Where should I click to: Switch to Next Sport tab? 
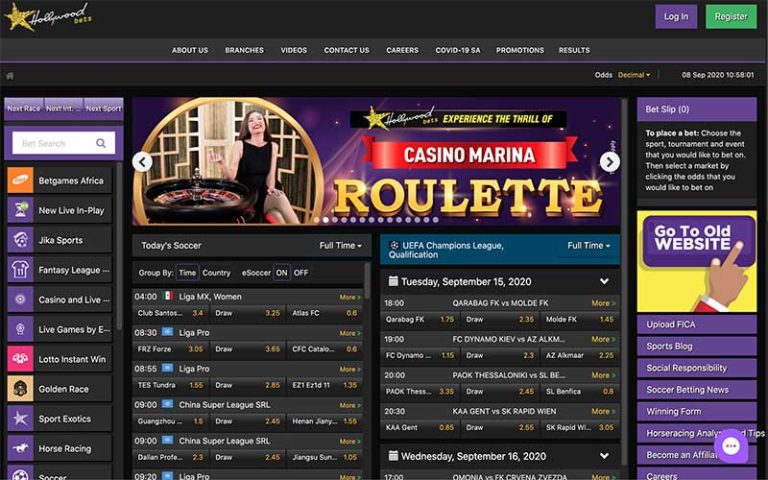click(103, 109)
